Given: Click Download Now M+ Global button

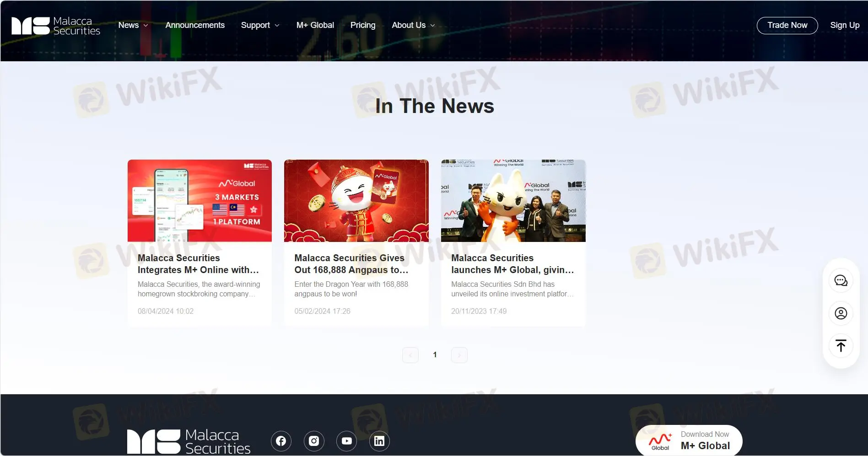Looking at the screenshot, I should (x=689, y=440).
